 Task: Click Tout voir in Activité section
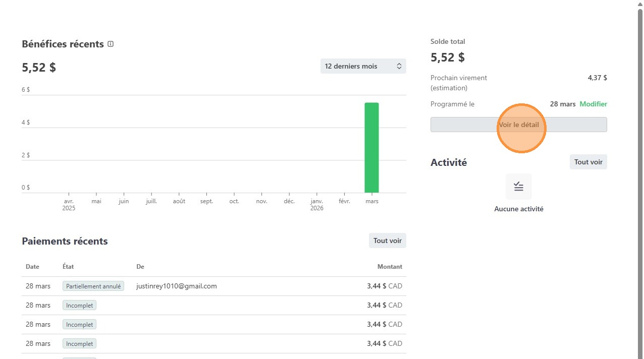588,162
